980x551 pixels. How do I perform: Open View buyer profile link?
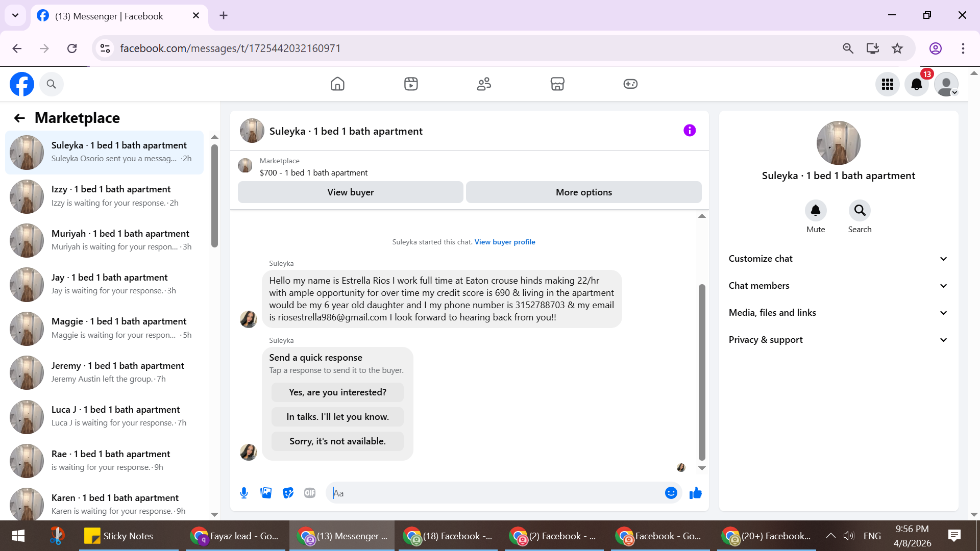(504, 242)
